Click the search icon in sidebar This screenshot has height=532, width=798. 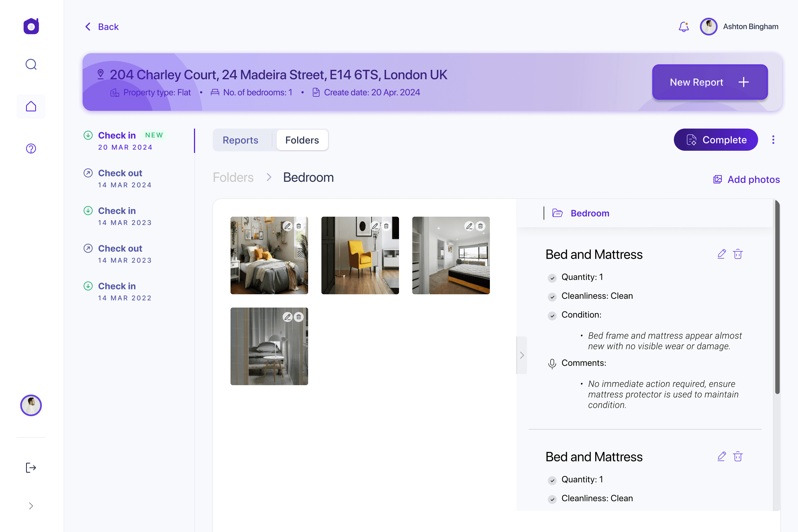point(31,64)
